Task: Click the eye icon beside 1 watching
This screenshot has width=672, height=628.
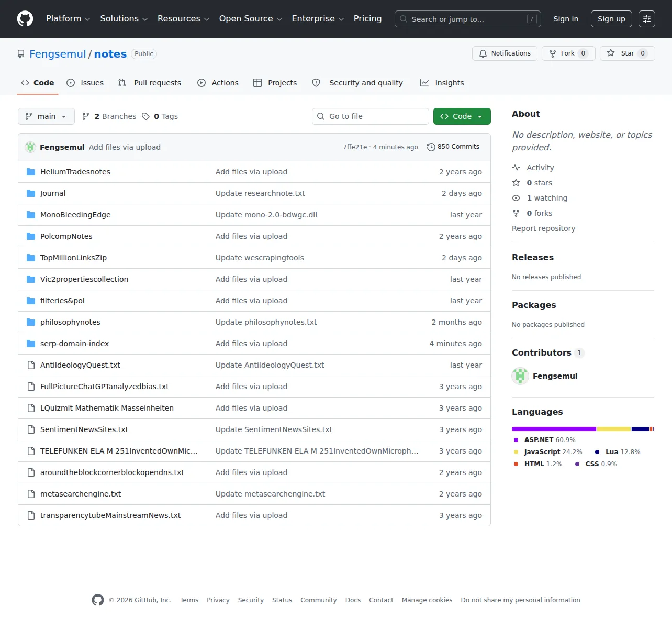Action: (x=516, y=198)
